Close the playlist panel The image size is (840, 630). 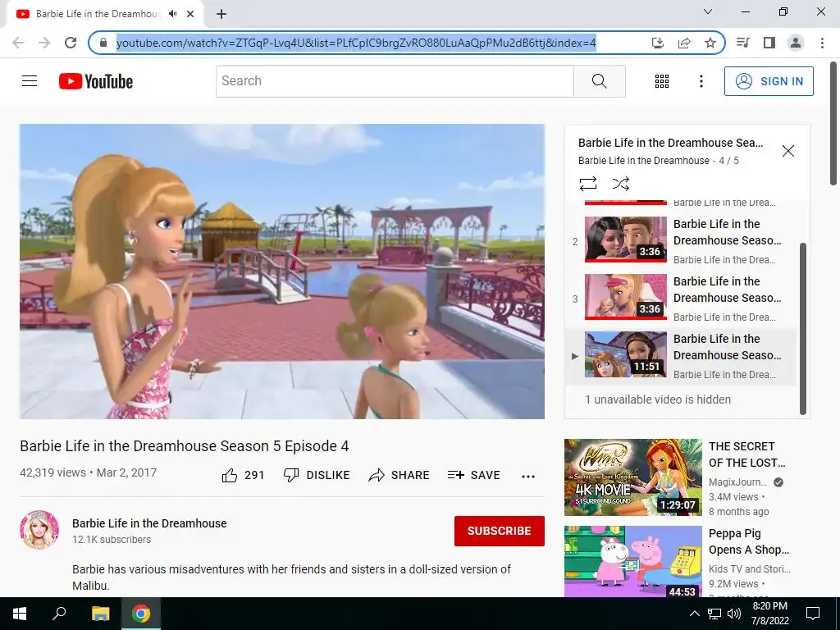click(787, 151)
